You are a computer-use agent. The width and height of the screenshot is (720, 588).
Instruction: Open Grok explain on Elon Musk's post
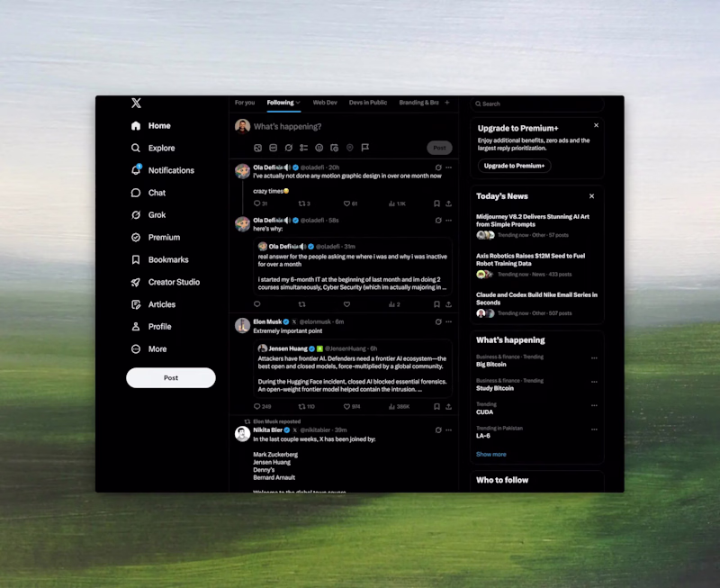pyautogui.click(x=438, y=322)
